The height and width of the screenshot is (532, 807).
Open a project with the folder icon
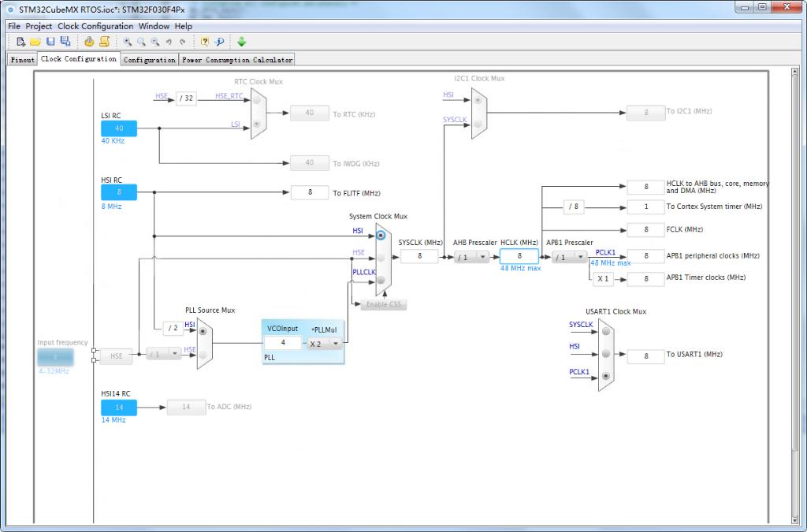coord(35,42)
